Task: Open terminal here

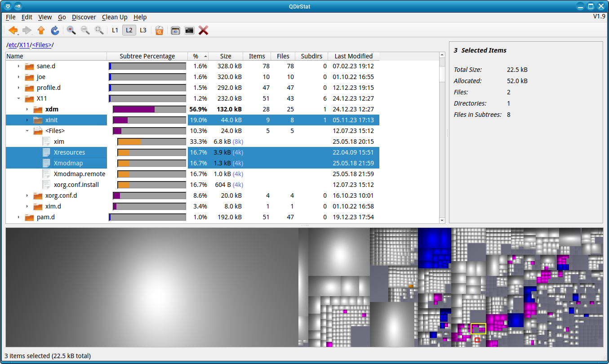Action: (189, 30)
